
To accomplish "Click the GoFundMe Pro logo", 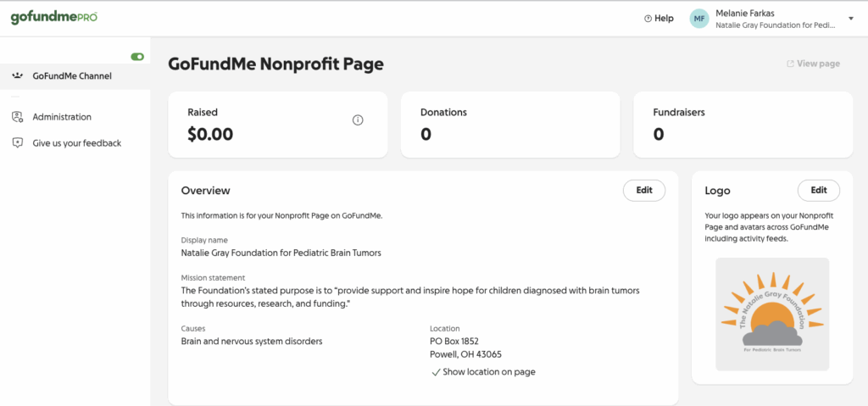I will coord(54,18).
